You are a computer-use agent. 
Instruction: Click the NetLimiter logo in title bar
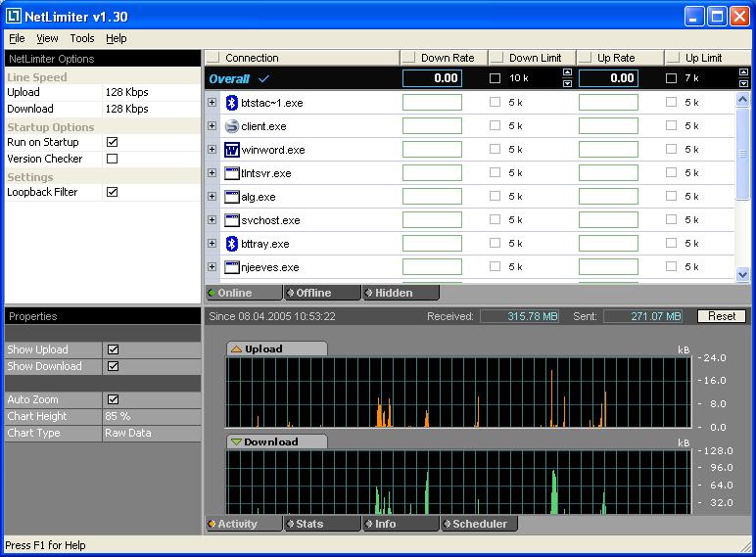coord(14,17)
